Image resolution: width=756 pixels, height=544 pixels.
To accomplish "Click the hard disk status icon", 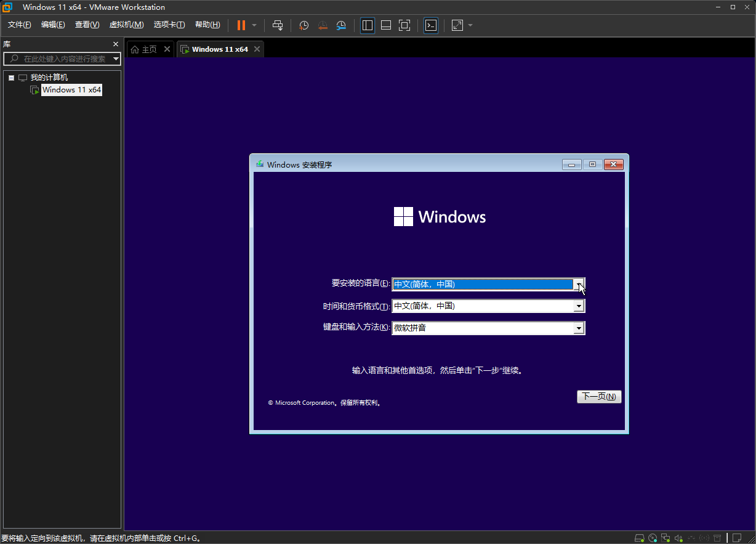I will [x=640, y=538].
